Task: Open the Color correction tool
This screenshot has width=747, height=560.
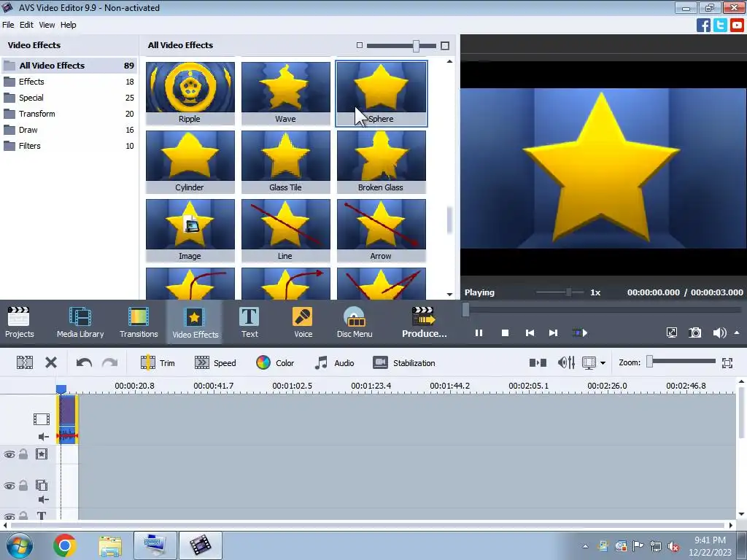Action: coord(275,363)
